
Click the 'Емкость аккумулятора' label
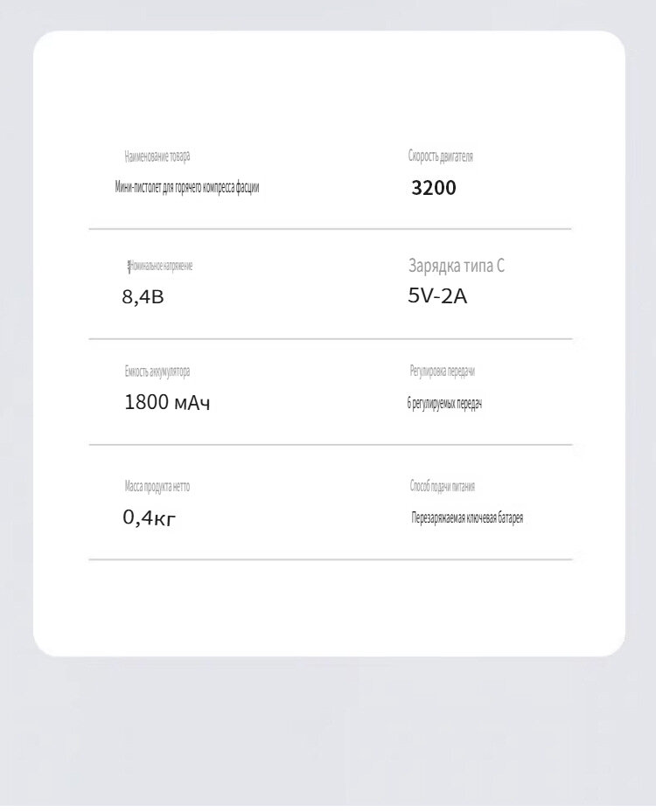[x=157, y=371]
